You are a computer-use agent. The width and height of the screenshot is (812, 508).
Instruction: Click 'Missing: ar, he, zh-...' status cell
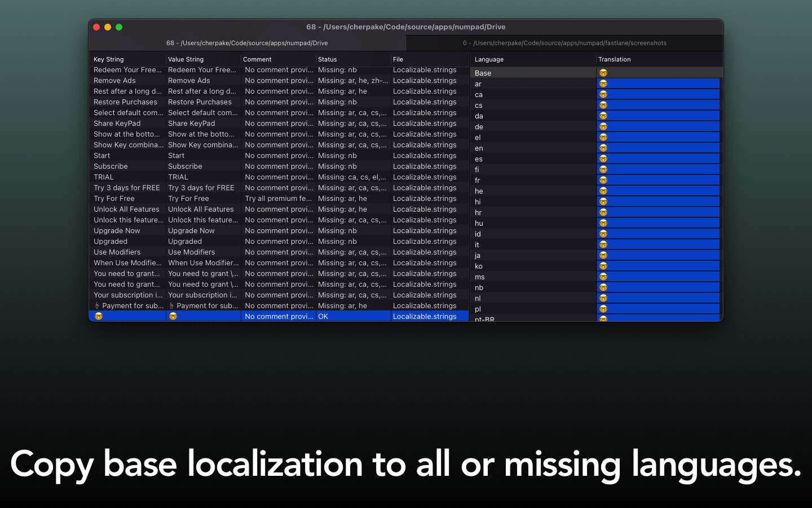coord(353,81)
